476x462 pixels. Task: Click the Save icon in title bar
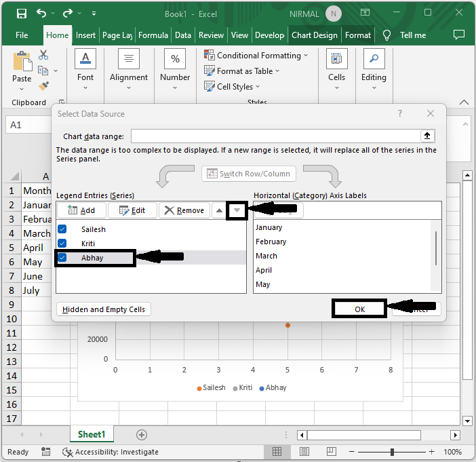(21, 14)
